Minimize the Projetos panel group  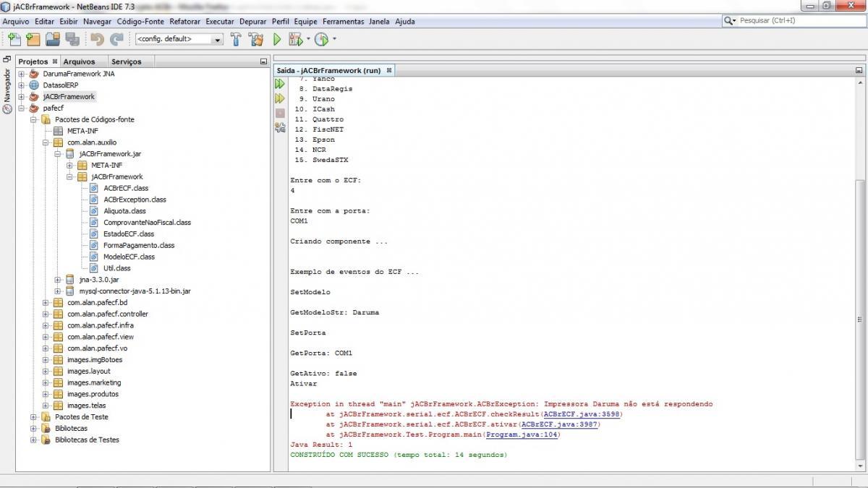pyautogui.click(x=263, y=61)
